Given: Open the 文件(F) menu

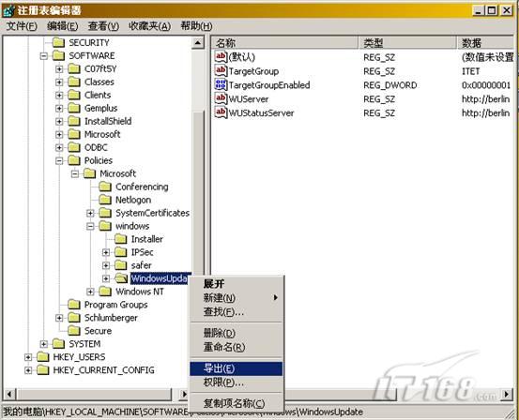Looking at the screenshot, I should coord(22,26).
